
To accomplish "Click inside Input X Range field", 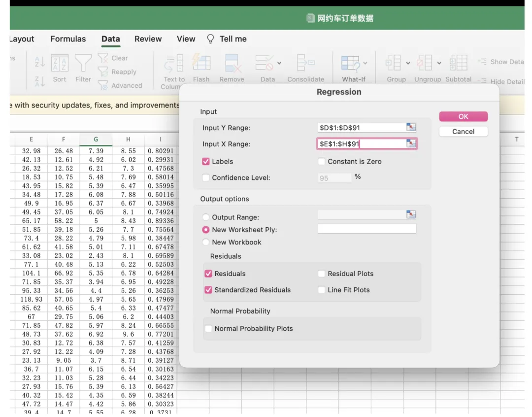I will tap(362, 143).
